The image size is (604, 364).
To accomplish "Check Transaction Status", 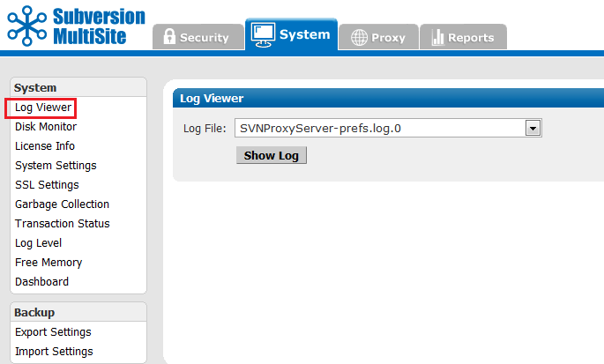I will tap(63, 223).
